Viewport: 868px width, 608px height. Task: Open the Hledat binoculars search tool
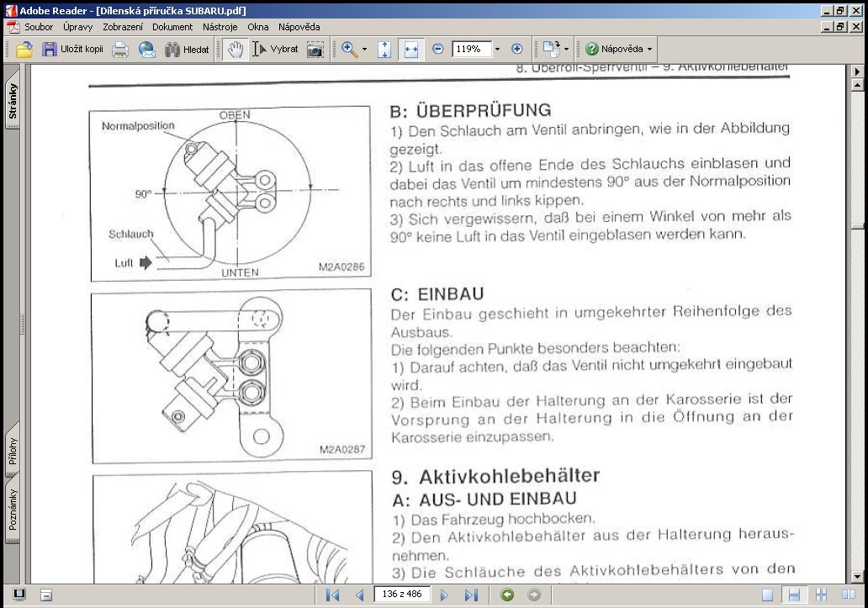(x=187, y=50)
